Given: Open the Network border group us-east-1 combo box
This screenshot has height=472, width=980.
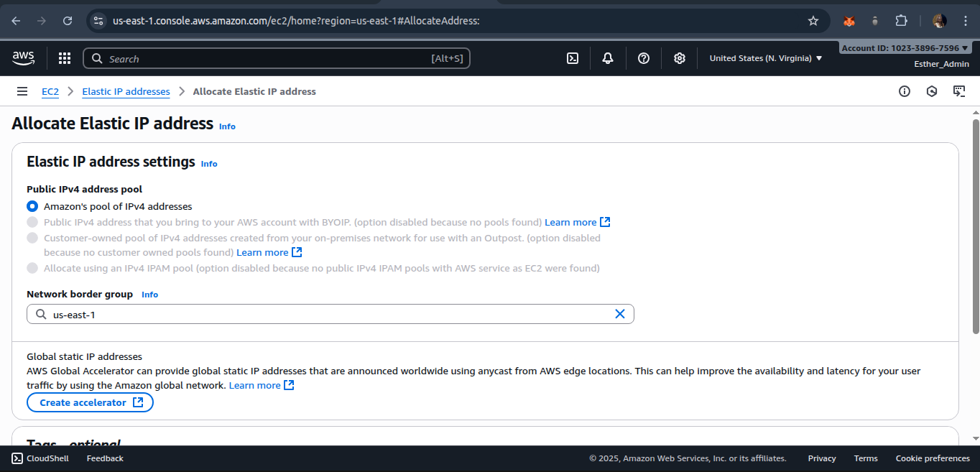Looking at the screenshot, I should pos(330,314).
